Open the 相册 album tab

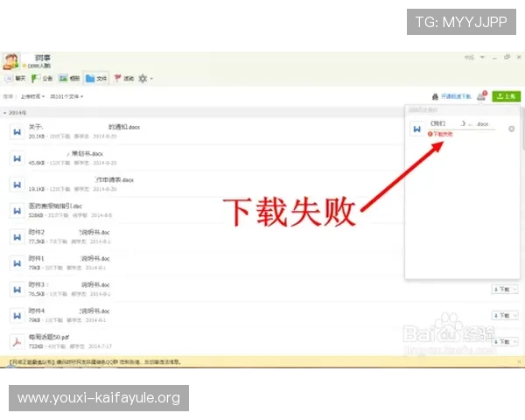[69, 79]
